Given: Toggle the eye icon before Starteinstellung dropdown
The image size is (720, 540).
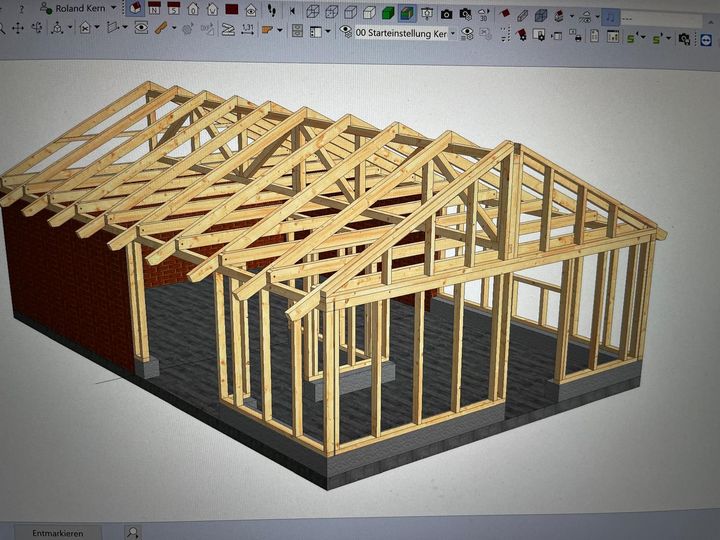Looking at the screenshot, I should coord(345,32).
